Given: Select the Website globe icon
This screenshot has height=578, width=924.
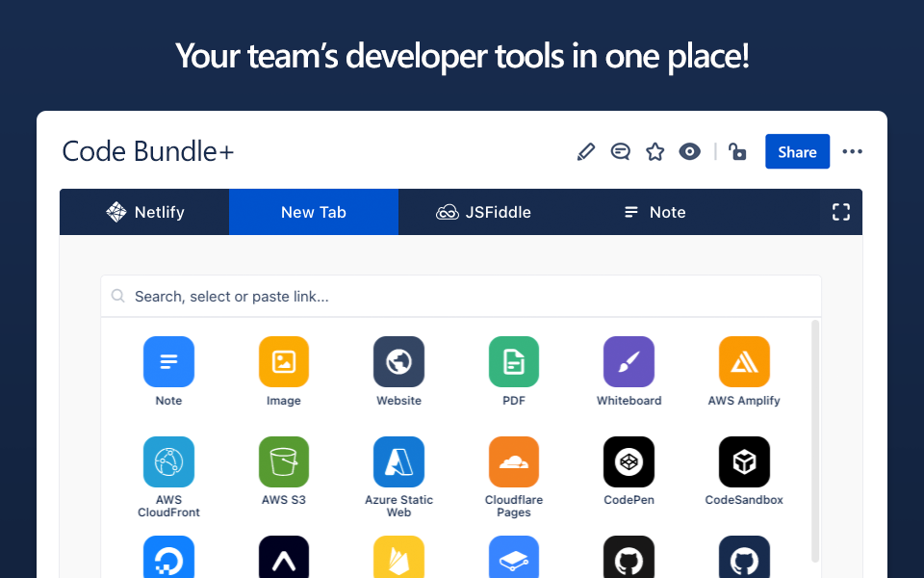Looking at the screenshot, I should click(398, 361).
